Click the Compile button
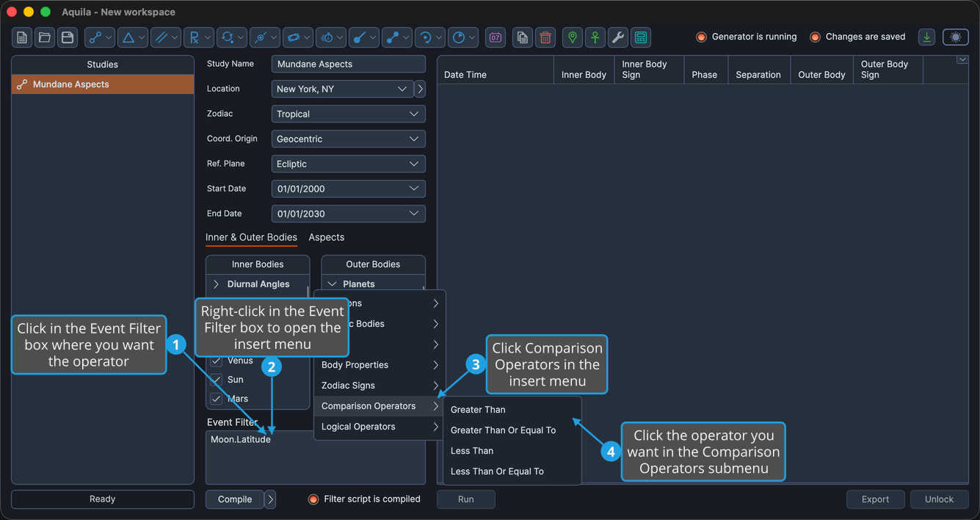 click(234, 499)
